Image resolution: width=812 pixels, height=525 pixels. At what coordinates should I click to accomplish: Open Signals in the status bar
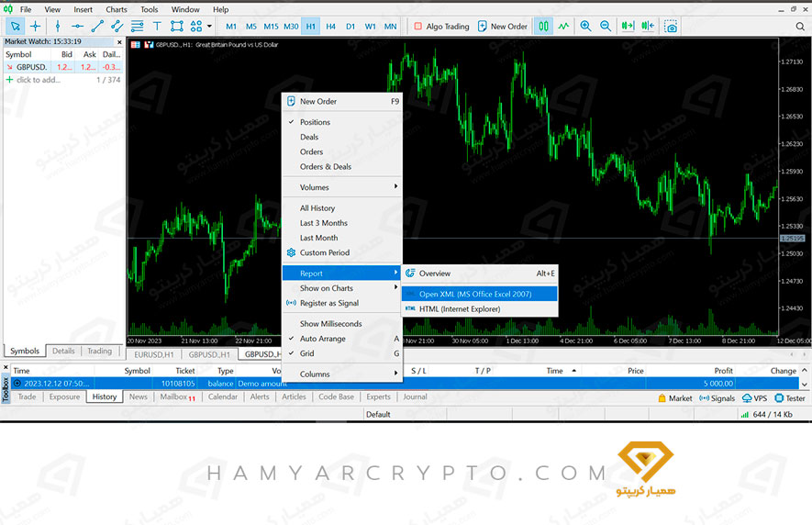click(x=717, y=398)
